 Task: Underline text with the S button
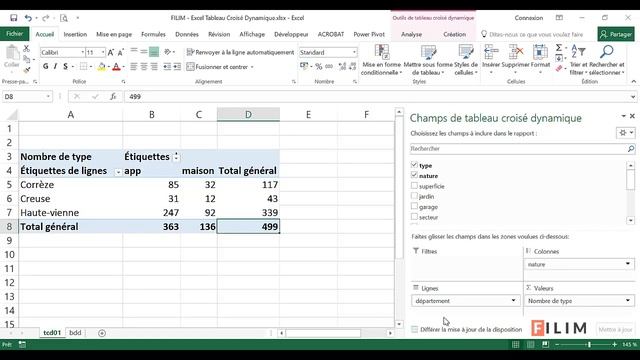(65, 67)
